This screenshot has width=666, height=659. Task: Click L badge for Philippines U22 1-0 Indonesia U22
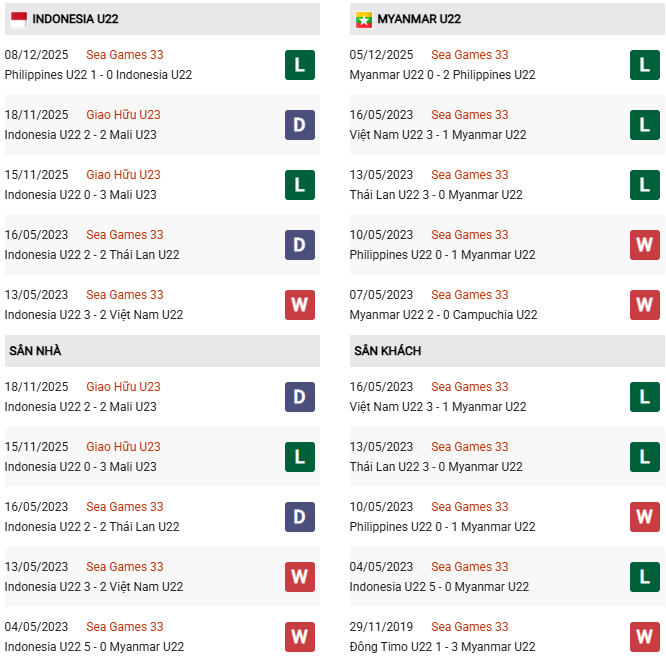tap(300, 65)
